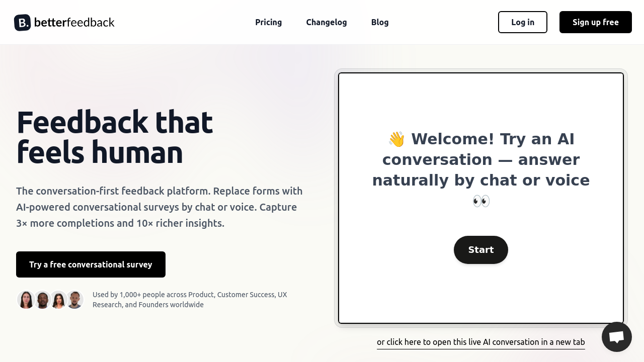The height and width of the screenshot is (362, 644).
Task: Select the second user avatar photo
Action: [x=42, y=300]
